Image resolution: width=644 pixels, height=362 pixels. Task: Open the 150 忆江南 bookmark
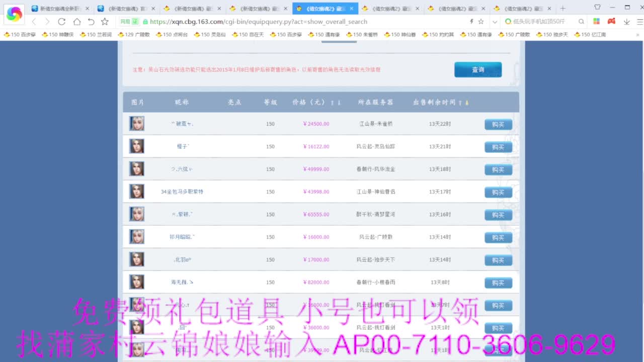click(x=590, y=35)
